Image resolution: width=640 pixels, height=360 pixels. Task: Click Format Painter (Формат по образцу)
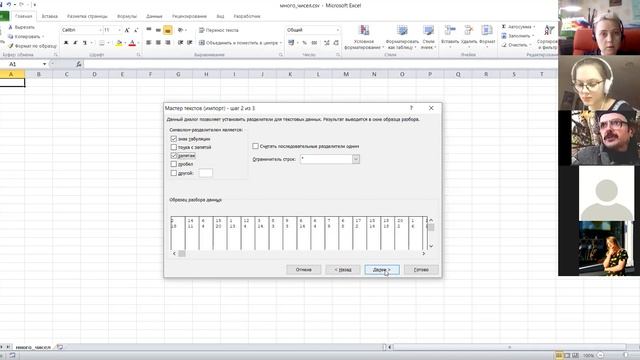[33, 46]
